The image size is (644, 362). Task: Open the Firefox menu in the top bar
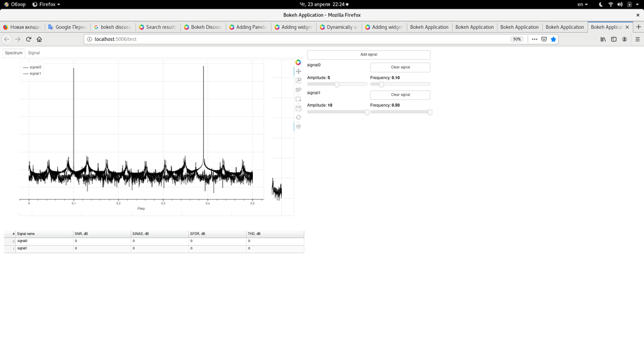point(47,3)
